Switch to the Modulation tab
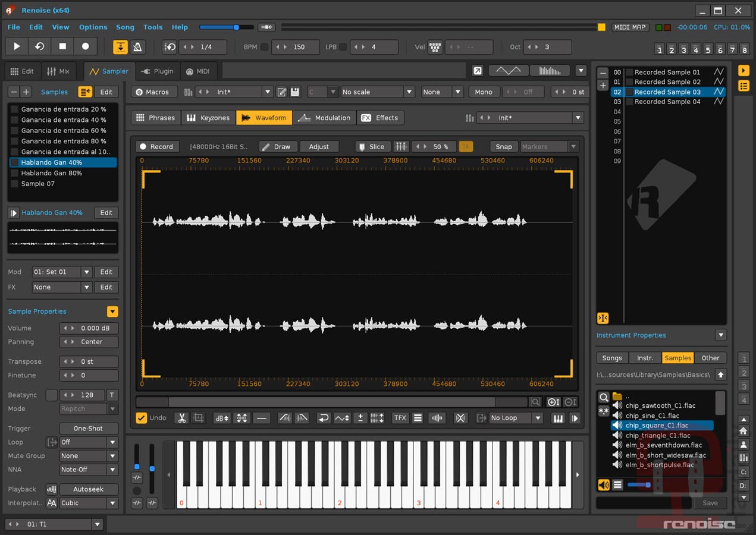The image size is (756, 535). 325,118
